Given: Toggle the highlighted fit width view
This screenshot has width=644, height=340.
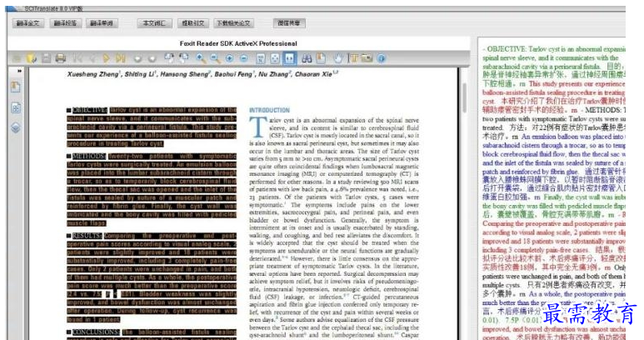Looking at the screenshot, I should click(290, 58).
